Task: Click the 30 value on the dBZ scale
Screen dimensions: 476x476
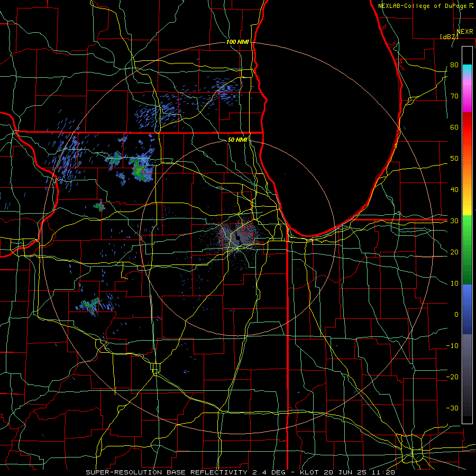Action: [454, 221]
